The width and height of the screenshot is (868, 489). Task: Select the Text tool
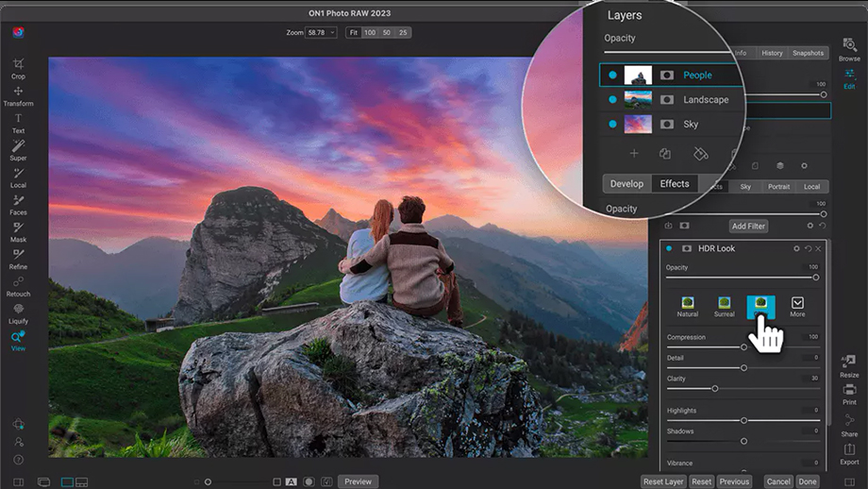pos(18,123)
